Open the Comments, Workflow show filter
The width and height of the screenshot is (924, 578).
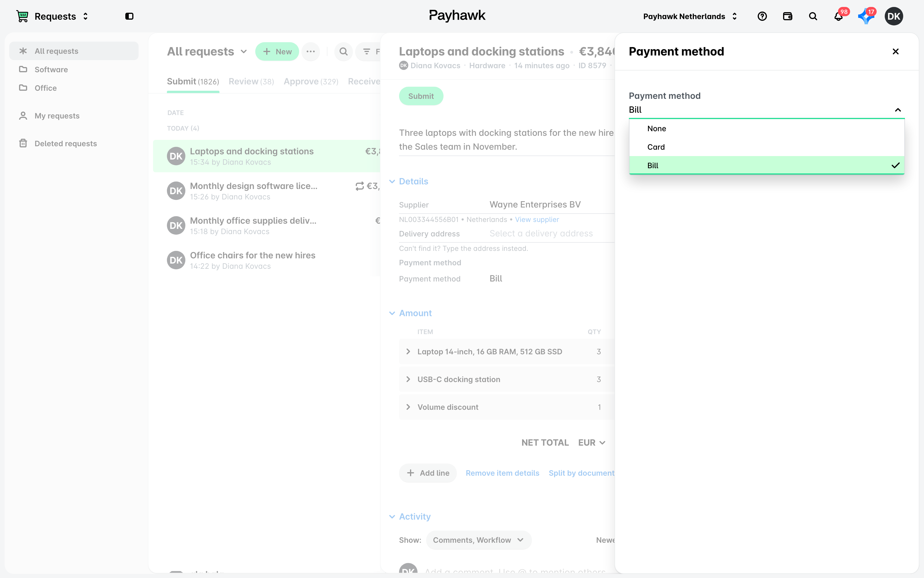click(x=478, y=540)
